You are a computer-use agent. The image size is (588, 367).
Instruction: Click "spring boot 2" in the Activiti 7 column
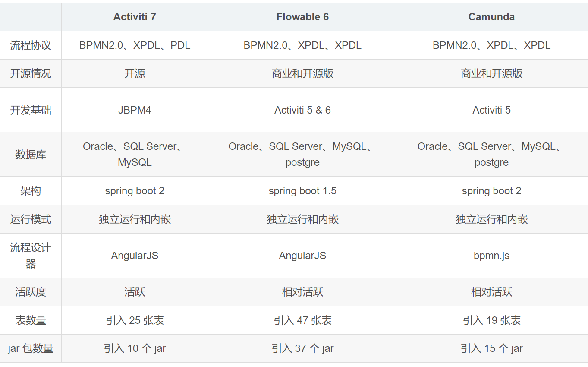[135, 191]
